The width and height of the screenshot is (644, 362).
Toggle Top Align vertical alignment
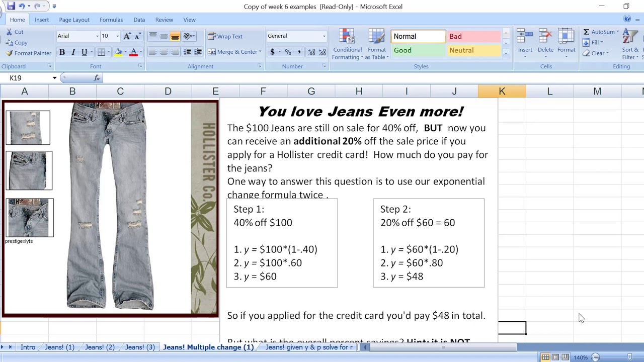click(x=153, y=36)
